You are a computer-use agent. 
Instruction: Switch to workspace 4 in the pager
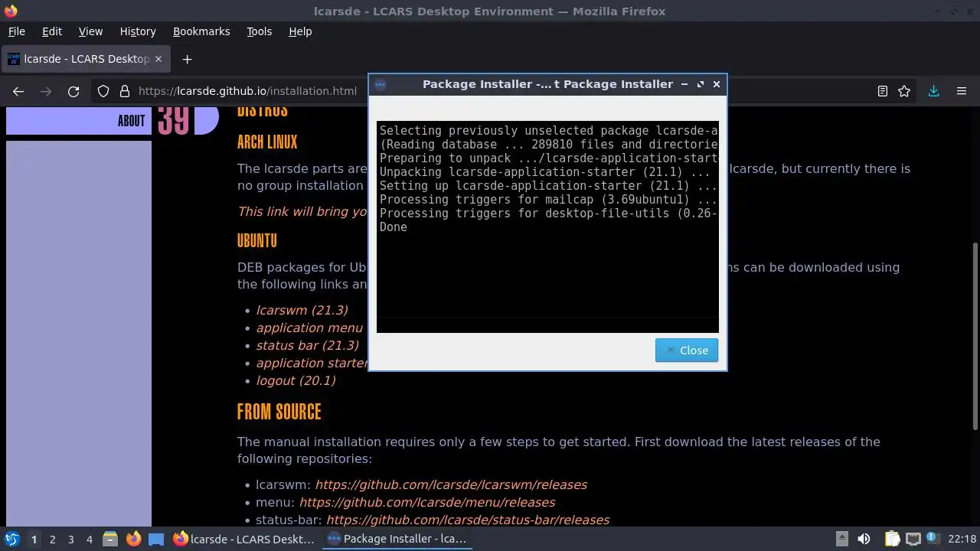point(89,540)
